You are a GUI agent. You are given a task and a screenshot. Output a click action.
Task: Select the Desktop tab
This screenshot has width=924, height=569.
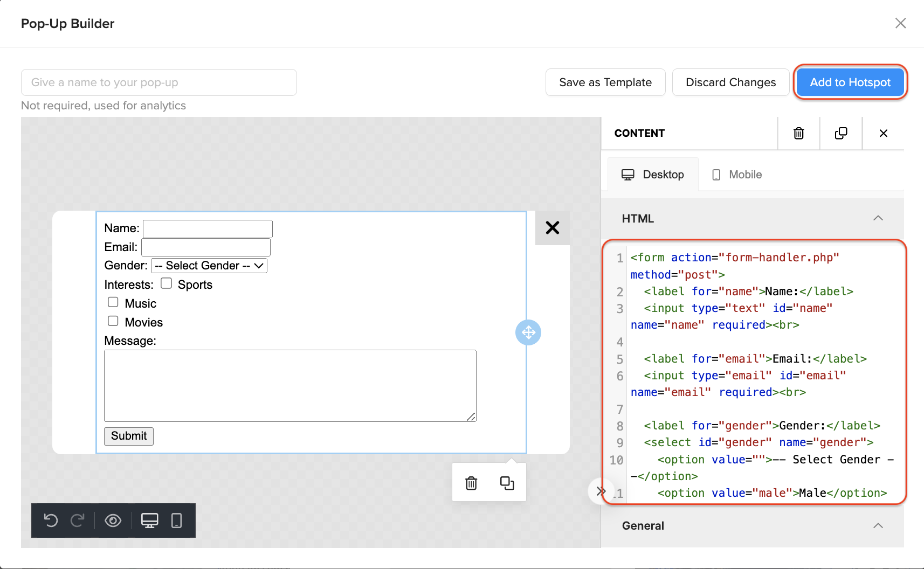(x=653, y=175)
